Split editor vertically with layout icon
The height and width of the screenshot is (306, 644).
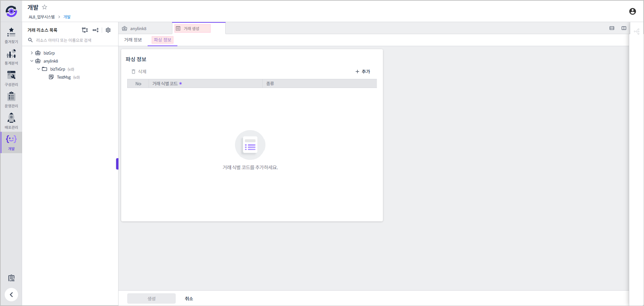coord(624,28)
